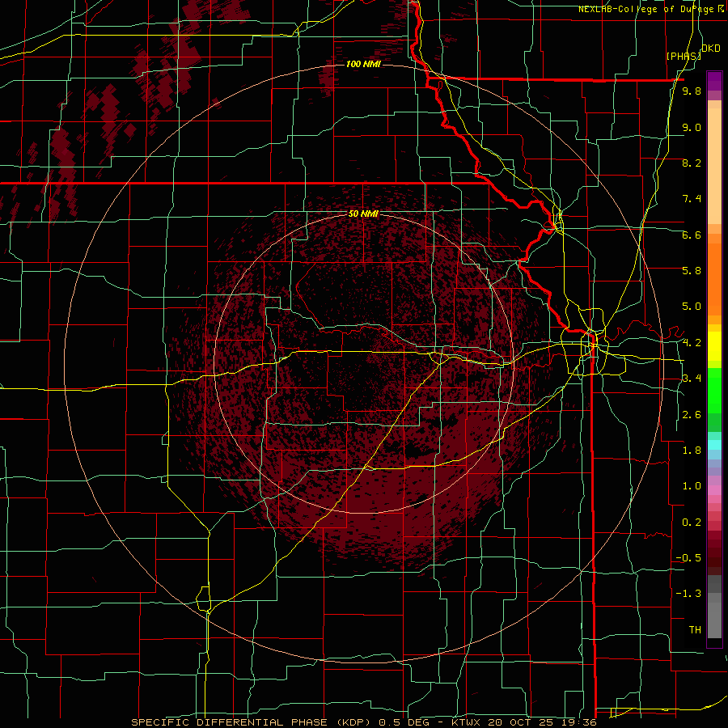Click the 50 NMI range ring label
The height and width of the screenshot is (728, 728).
(x=363, y=214)
